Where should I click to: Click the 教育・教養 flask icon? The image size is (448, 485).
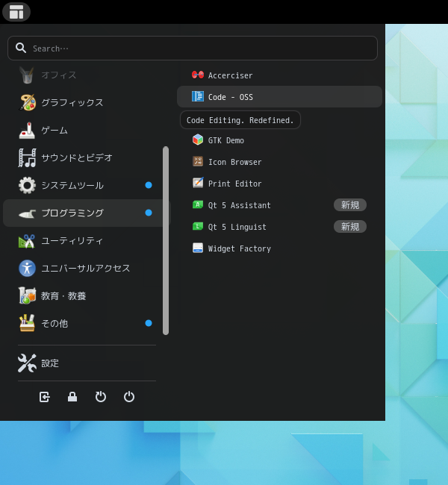point(27,295)
